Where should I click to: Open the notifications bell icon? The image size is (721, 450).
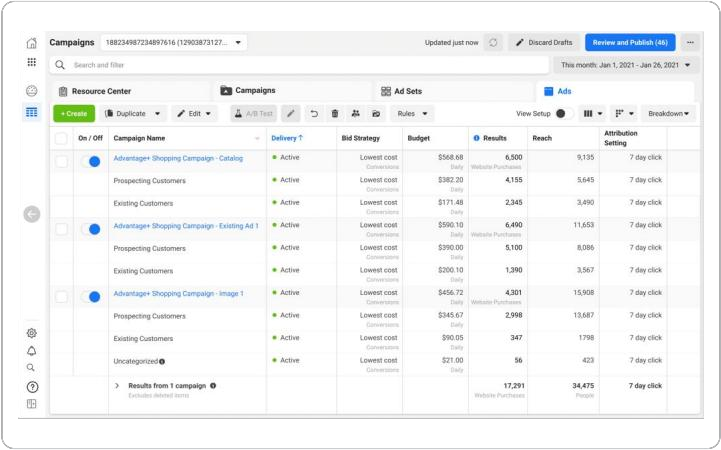32,351
